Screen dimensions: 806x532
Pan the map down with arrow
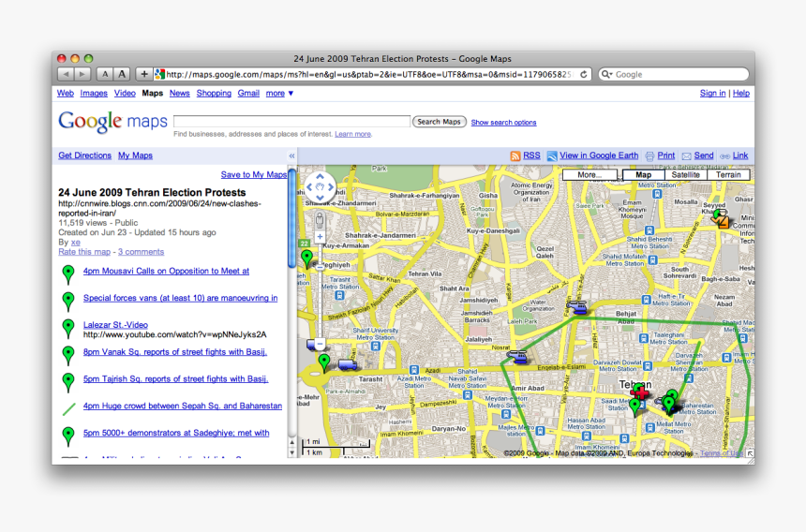click(x=320, y=198)
